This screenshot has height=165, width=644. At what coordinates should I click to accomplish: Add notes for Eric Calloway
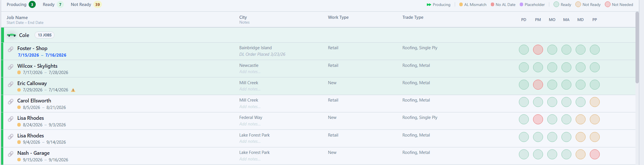coord(250,89)
